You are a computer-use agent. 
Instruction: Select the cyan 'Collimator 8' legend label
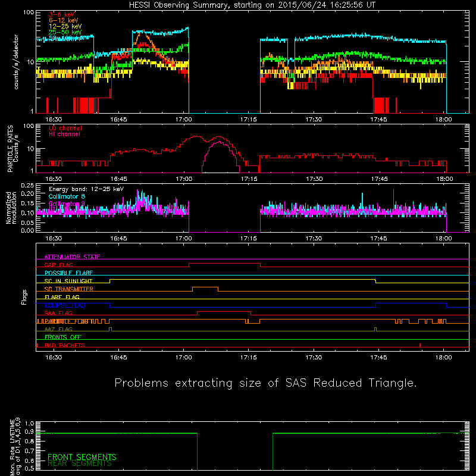67,196
